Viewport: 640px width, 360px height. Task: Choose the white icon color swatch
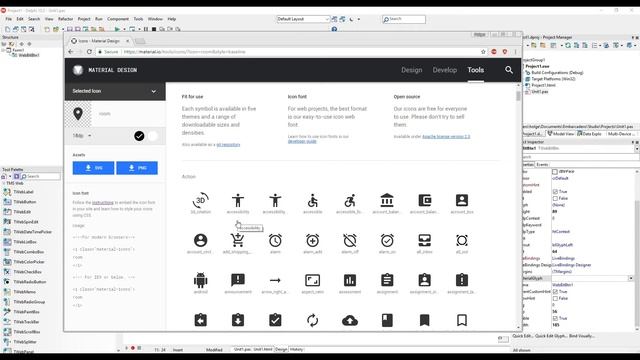click(153, 136)
